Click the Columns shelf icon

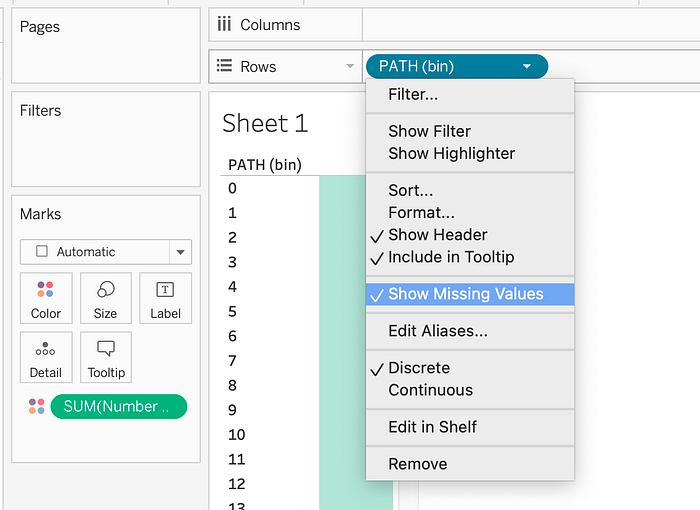tap(225, 25)
